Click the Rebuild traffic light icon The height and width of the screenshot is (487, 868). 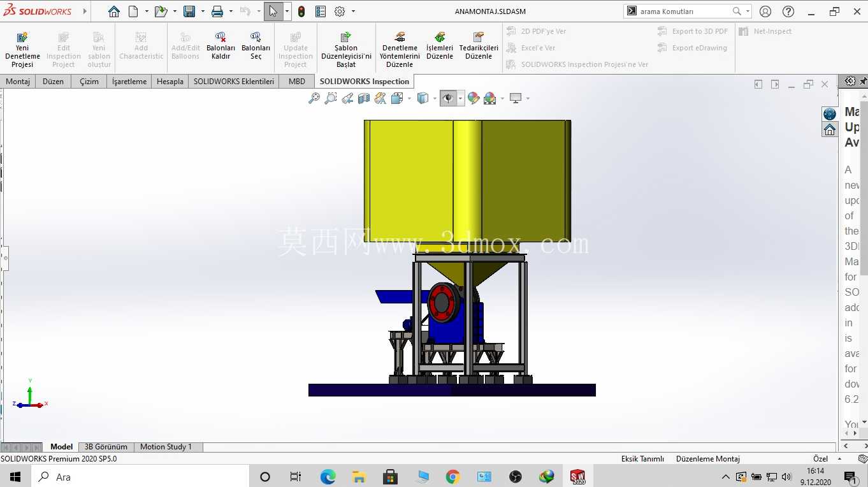click(301, 11)
